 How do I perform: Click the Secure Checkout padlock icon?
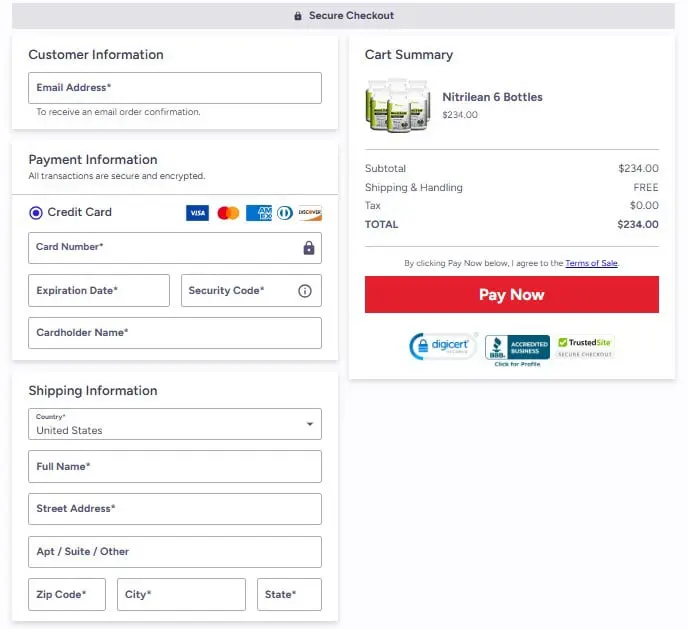pyautogui.click(x=298, y=16)
